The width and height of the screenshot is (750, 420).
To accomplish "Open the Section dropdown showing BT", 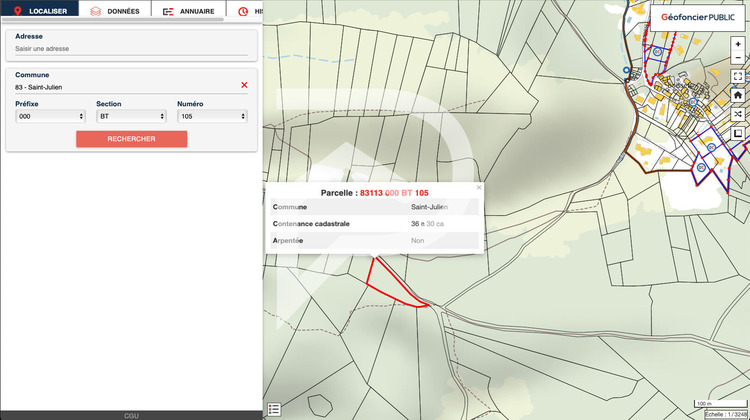I will coord(131,116).
